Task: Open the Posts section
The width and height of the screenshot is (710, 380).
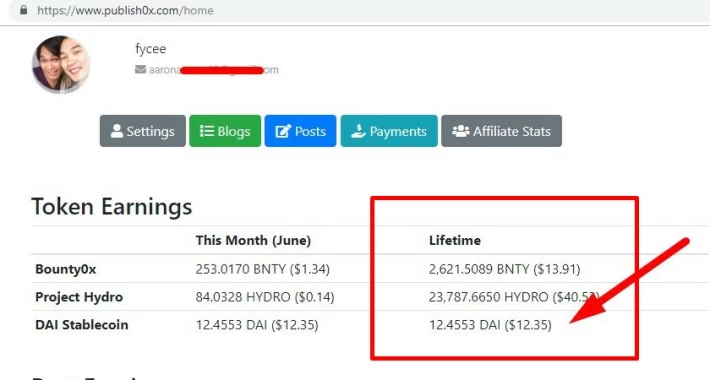Action: [300, 131]
